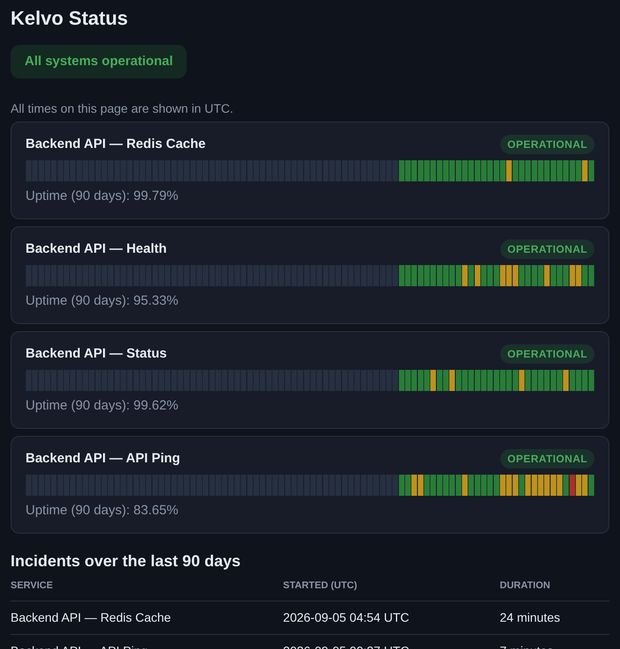Select 'Uptime (90 days): 83.65%' text
620x649 pixels.
pyautogui.click(x=102, y=510)
